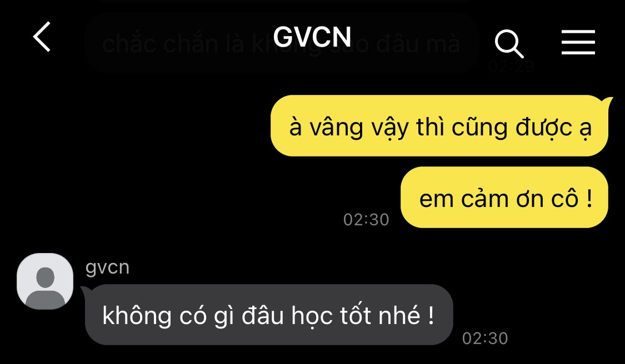Image resolution: width=625 pixels, height=364 pixels.
Task: Tap reply "không có gì đâu học tốt nhé !"
Action: (x=269, y=315)
